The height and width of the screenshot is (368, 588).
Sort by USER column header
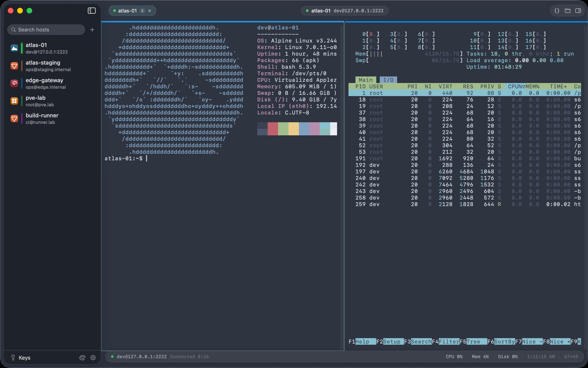click(376, 87)
